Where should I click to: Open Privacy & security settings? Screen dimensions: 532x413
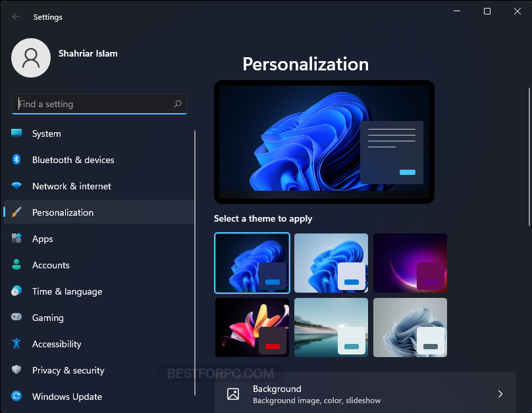(x=99, y=370)
